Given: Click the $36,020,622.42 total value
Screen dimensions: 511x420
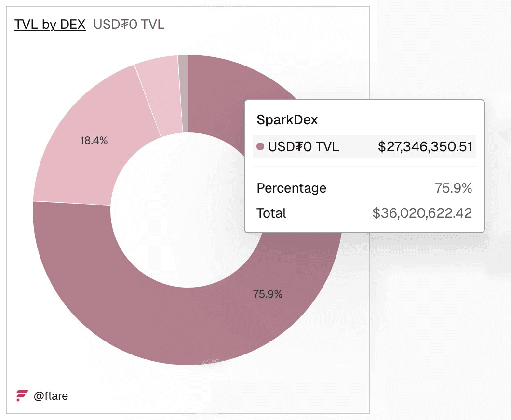Looking at the screenshot, I should click(422, 213).
